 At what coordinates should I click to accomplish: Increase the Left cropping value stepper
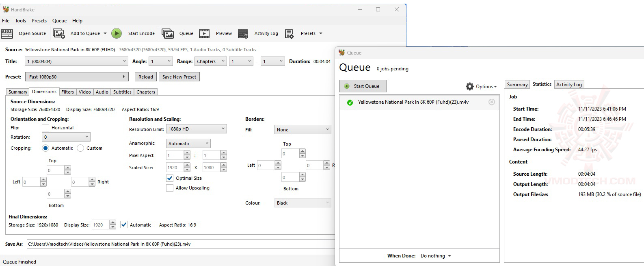(43, 180)
